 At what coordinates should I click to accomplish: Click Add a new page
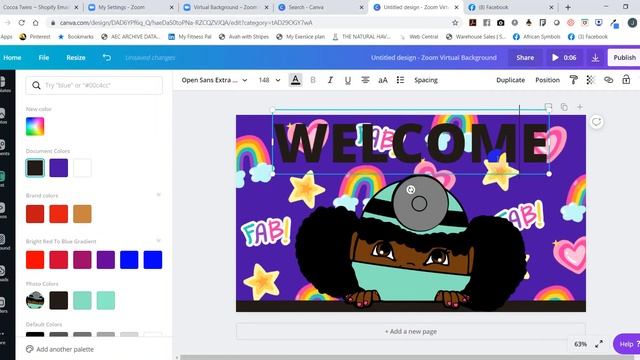(411, 331)
